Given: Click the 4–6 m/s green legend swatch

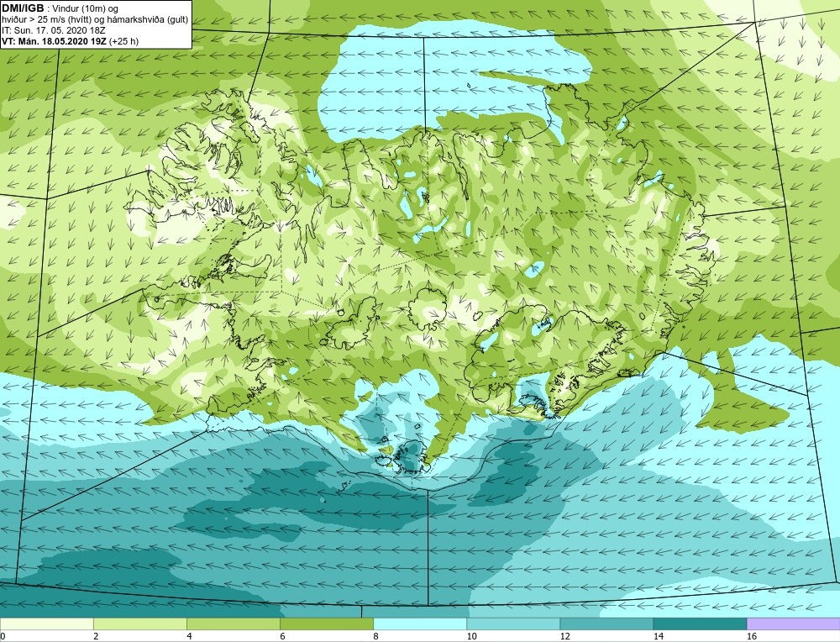Looking at the screenshot, I should pos(233,624).
